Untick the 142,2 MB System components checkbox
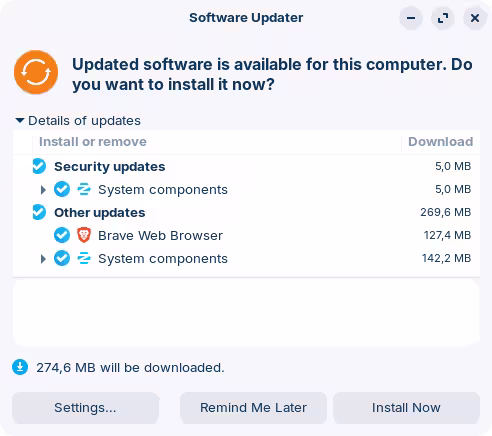This screenshot has width=492, height=436. (62, 258)
